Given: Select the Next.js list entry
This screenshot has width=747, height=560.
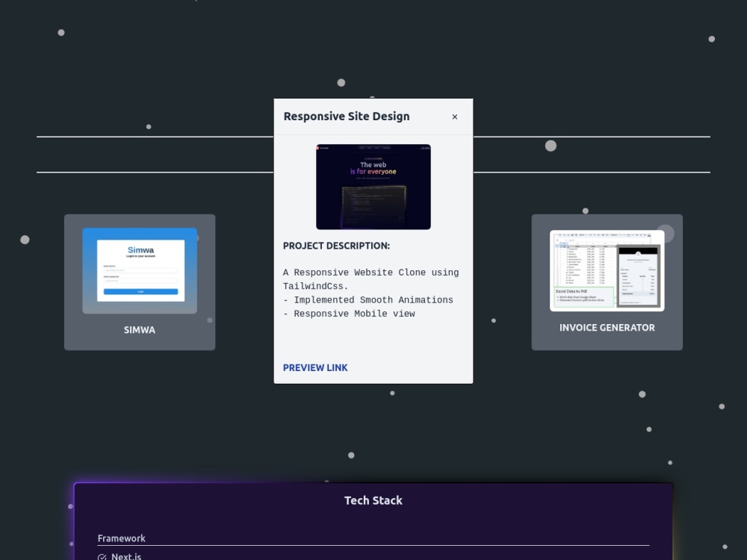Looking at the screenshot, I should [x=126, y=556].
